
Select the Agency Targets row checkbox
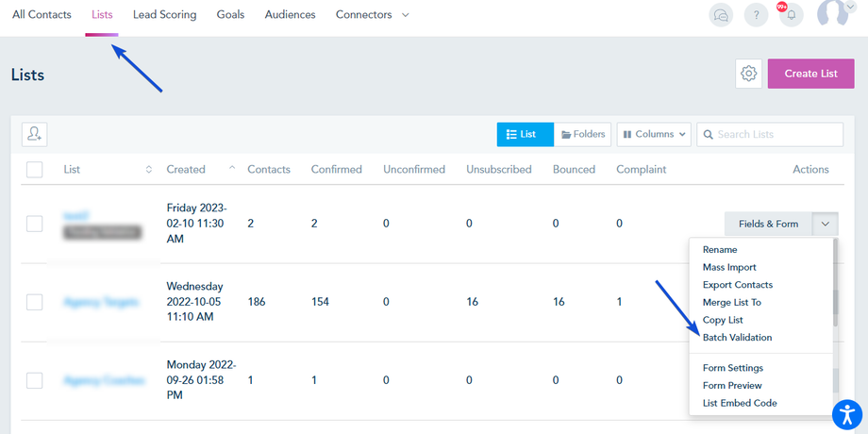(x=35, y=302)
